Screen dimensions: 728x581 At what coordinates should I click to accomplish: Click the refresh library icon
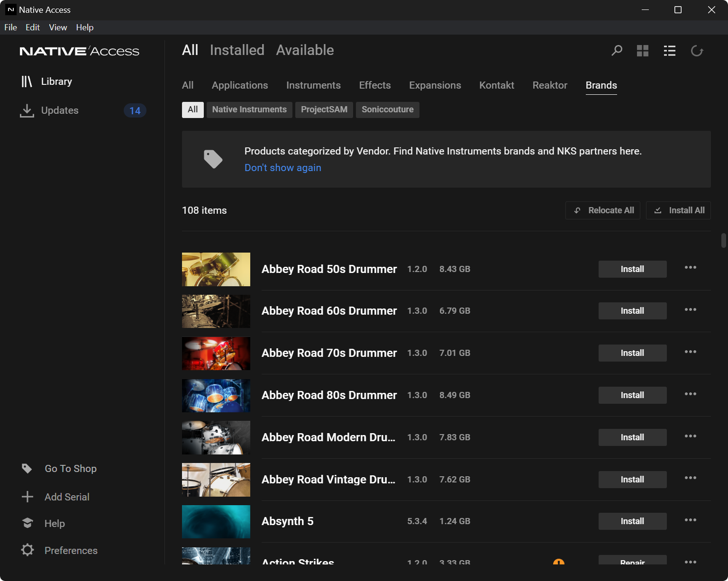point(697,51)
